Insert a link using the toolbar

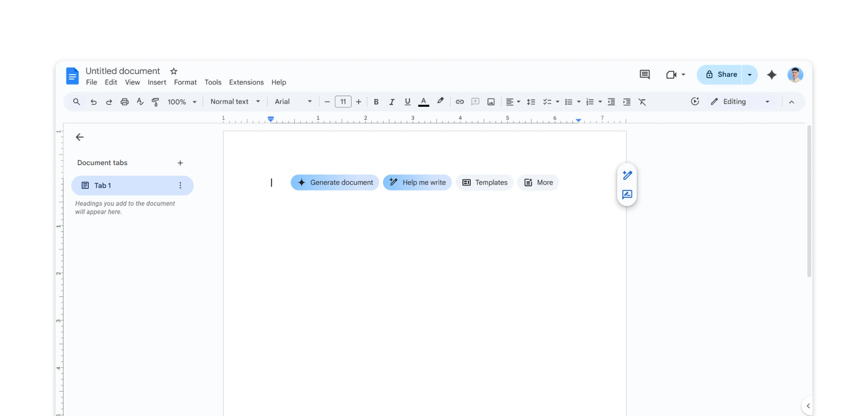point(459,102)
